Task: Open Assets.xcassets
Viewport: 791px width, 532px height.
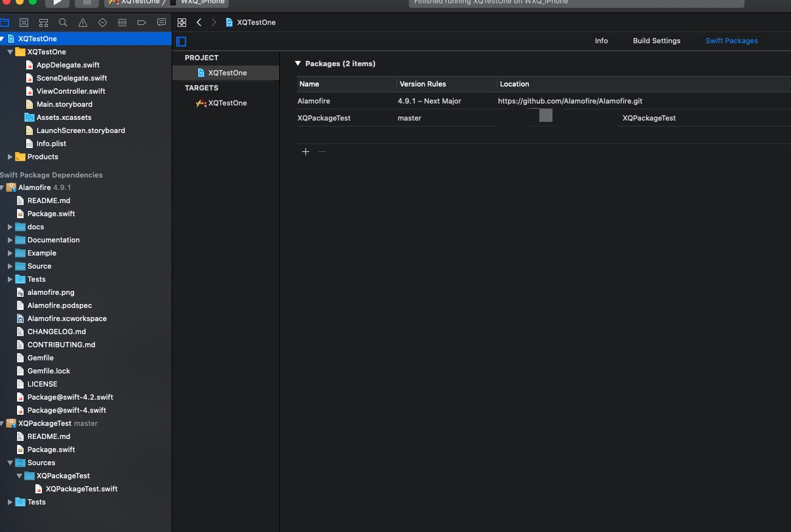Action: point(64,117)
